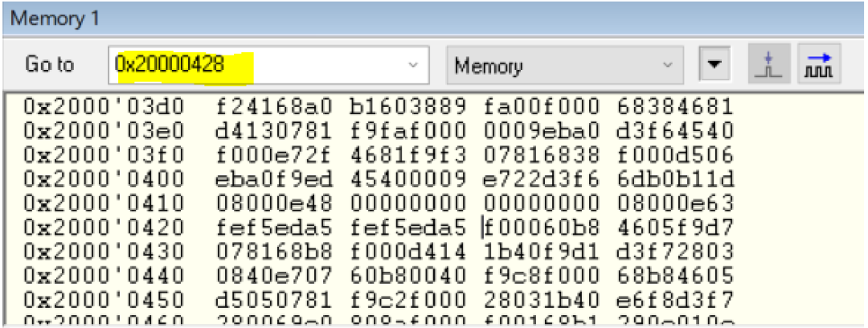Click memory word f000d414
The height and width of the screenshot is (328, 868).
(x=408, y=252)
